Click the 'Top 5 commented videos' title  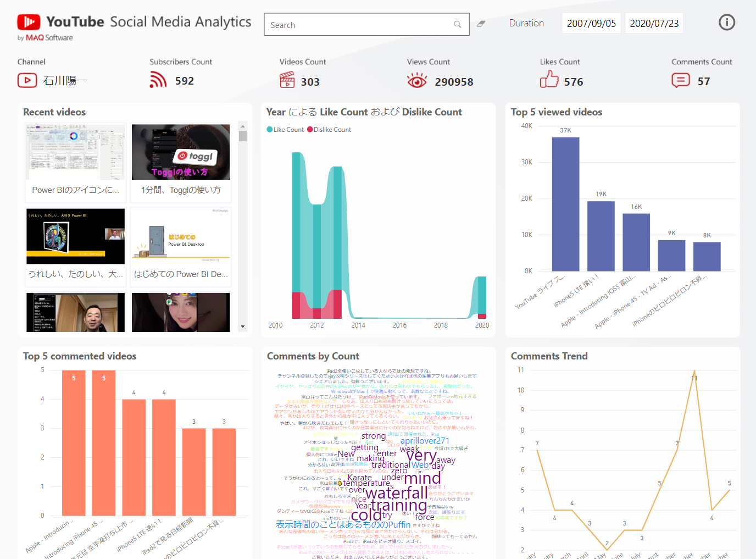(x=80, y=356)
